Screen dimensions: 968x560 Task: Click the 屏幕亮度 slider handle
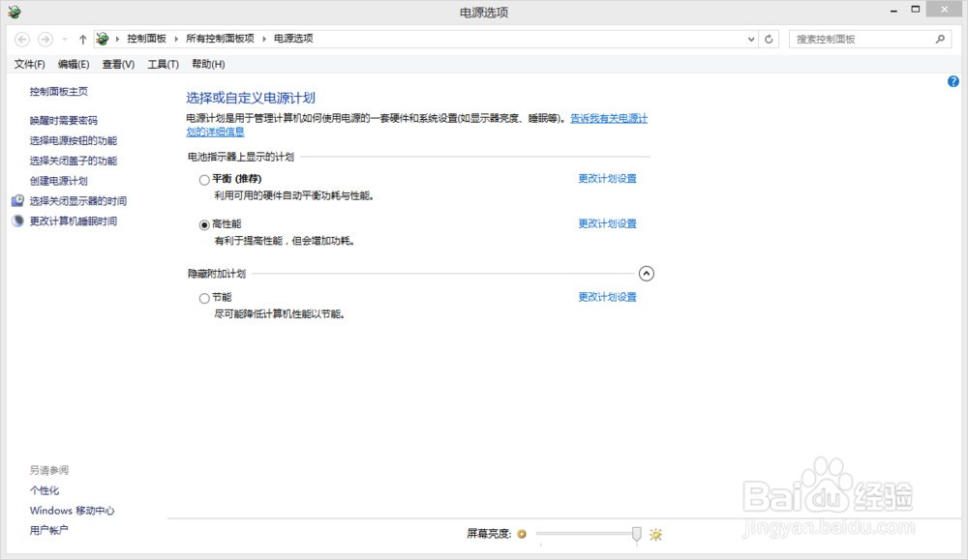point(636,533)
